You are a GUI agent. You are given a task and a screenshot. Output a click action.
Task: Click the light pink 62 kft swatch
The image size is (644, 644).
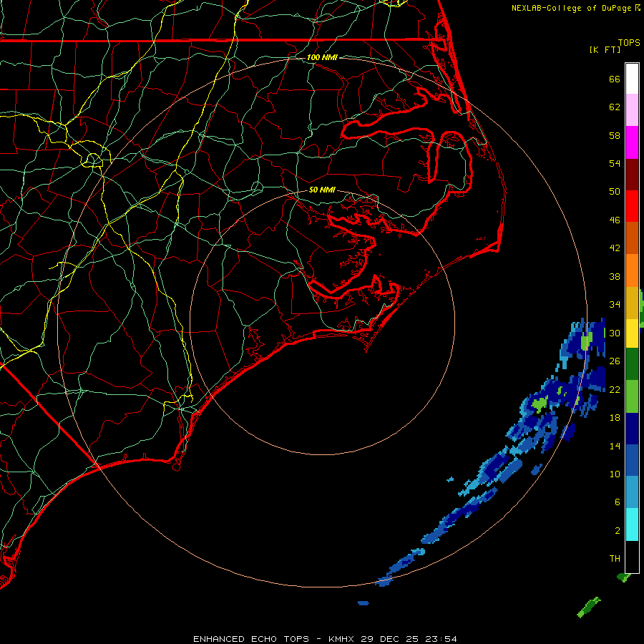pos(632,109)
